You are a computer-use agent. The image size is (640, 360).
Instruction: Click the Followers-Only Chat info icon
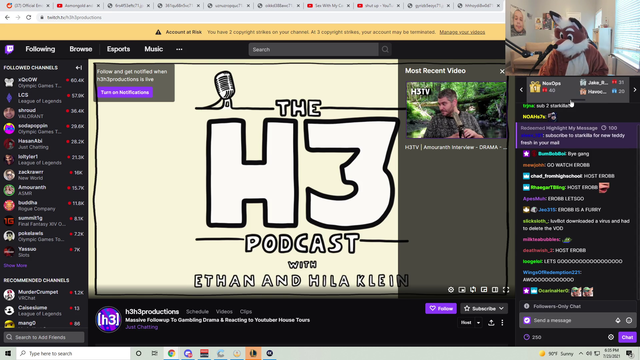pos(527,306)
